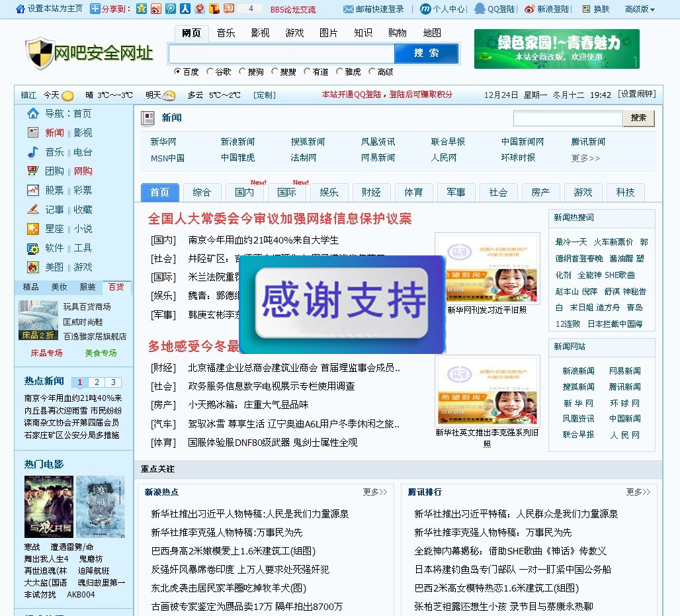Select the 高级 search radio button
This screenshot has height=616, width=680.
pos(372,71)
